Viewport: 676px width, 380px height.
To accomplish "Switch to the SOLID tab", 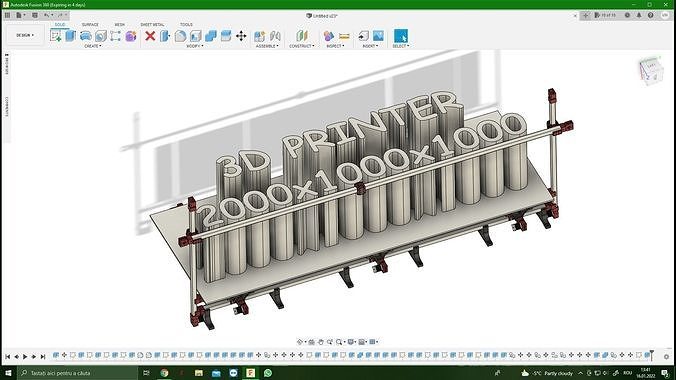I will click(60, 25).
